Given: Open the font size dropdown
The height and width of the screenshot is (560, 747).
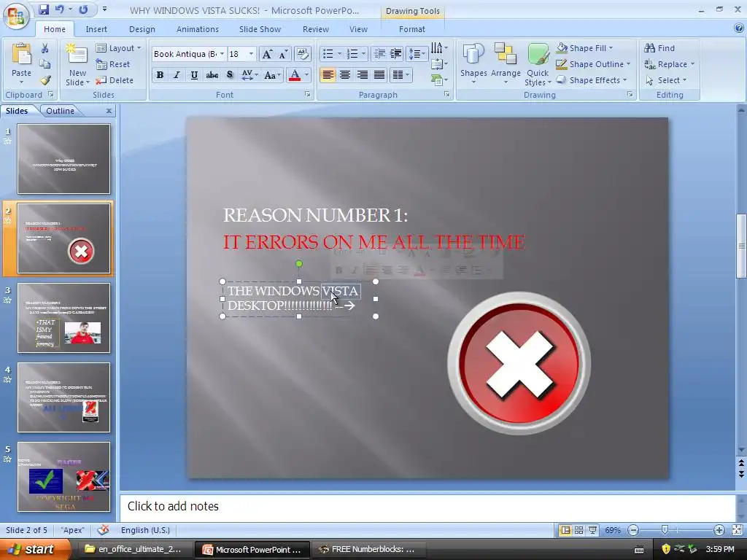Looking at the screenshot, I should tap(251, 54).
